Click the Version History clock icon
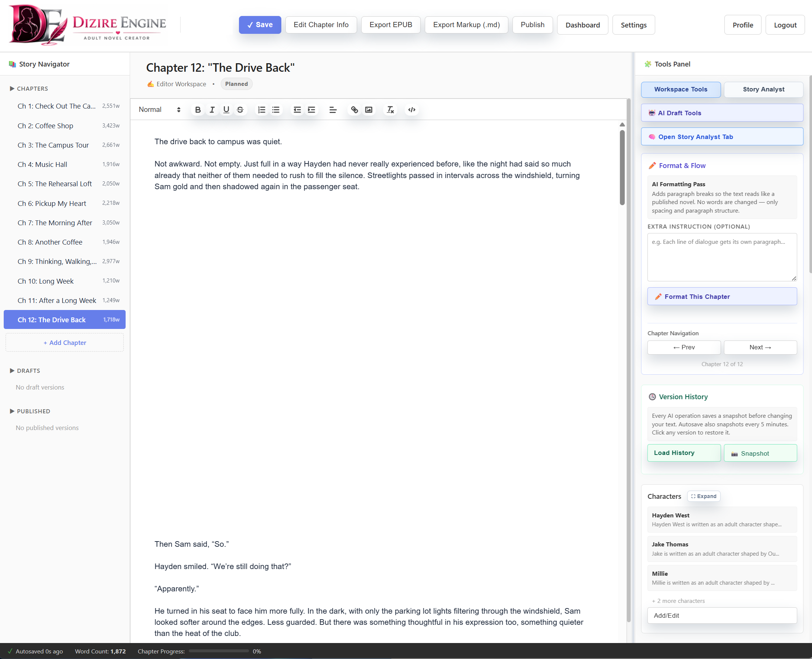 pyautogui.click(x=652, y=397)
